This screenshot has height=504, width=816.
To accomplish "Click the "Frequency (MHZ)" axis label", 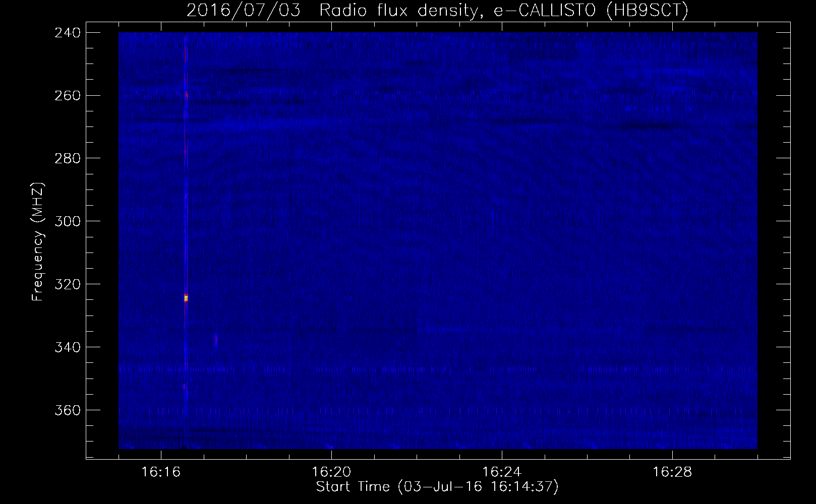I will 38,242.
